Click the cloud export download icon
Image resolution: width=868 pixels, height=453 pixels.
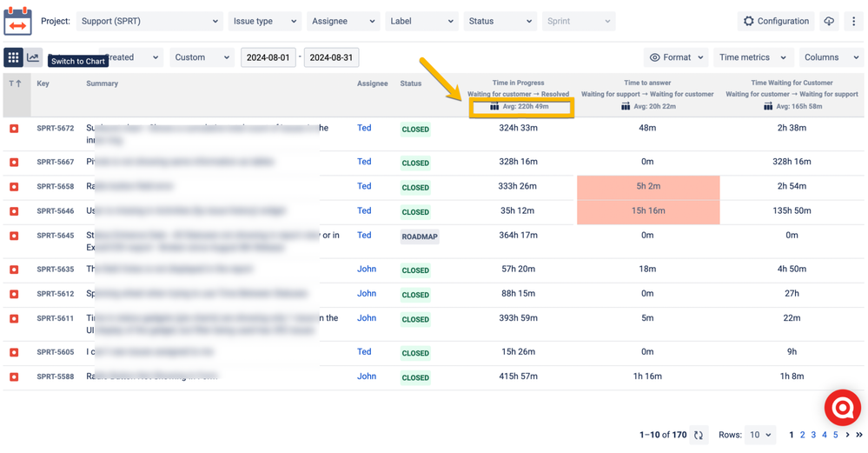pos(829,21)
